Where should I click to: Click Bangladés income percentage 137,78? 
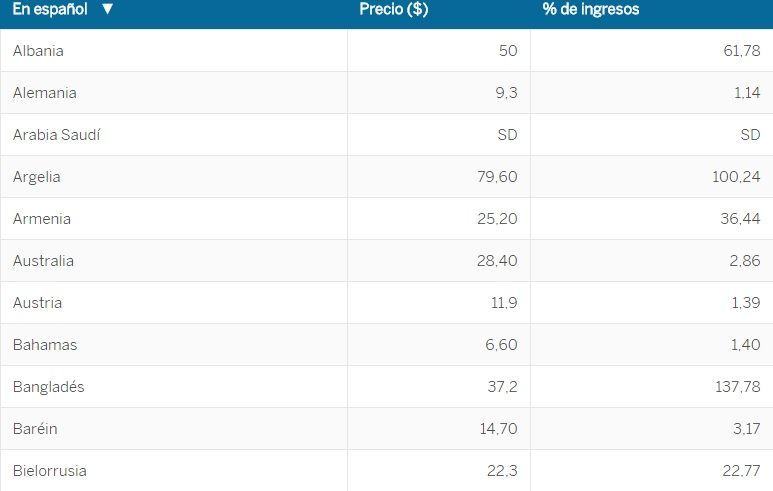[738, 387]
